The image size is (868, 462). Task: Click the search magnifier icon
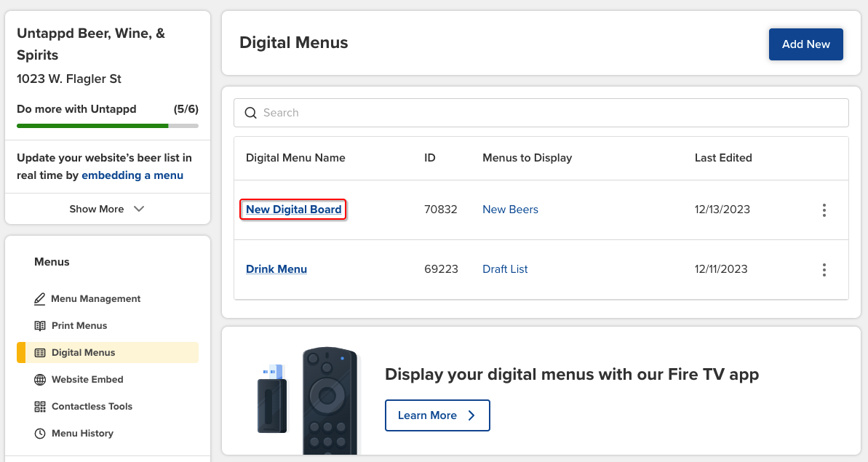250,113
